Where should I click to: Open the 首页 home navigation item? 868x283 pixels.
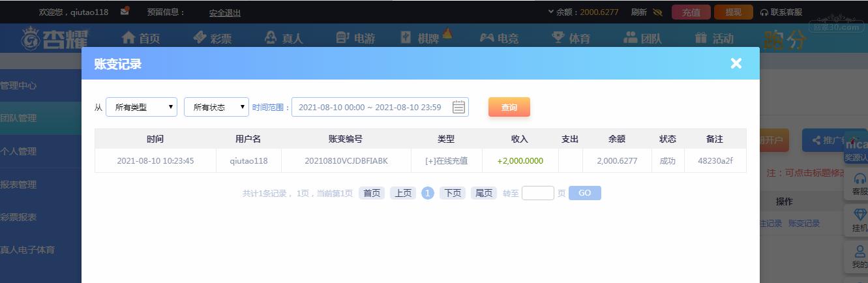[141, 38]
